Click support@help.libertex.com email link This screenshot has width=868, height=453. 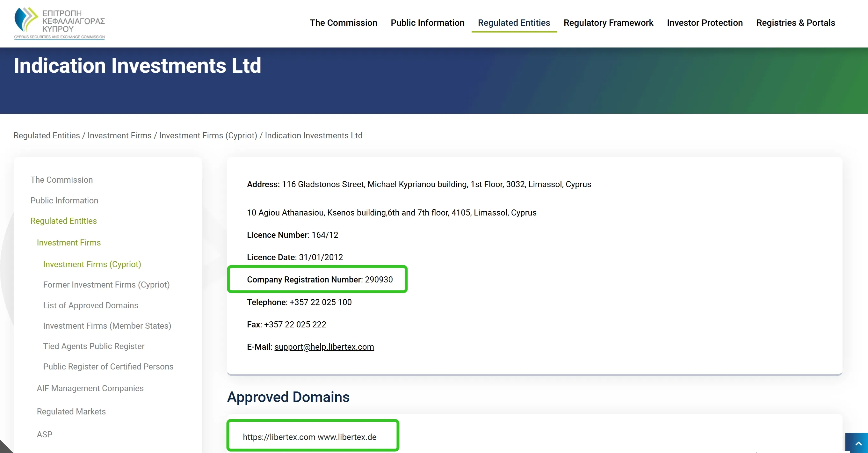(x=324, y=347)
